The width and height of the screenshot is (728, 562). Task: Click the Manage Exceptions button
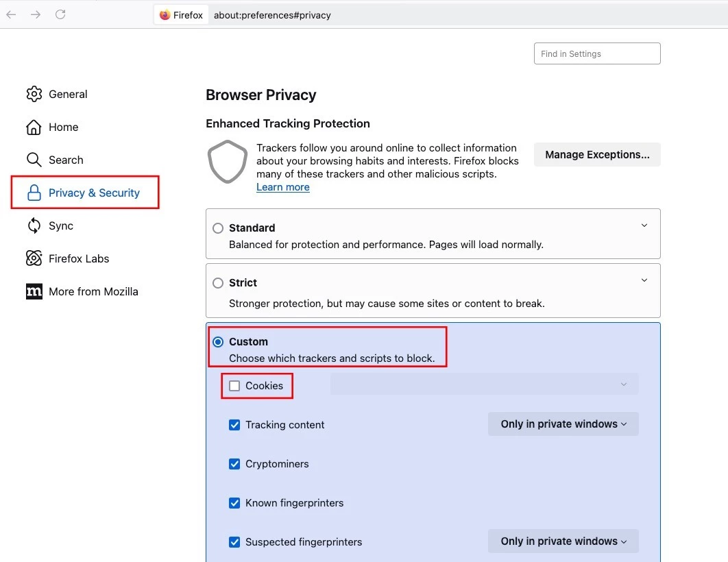click(597, 154)
